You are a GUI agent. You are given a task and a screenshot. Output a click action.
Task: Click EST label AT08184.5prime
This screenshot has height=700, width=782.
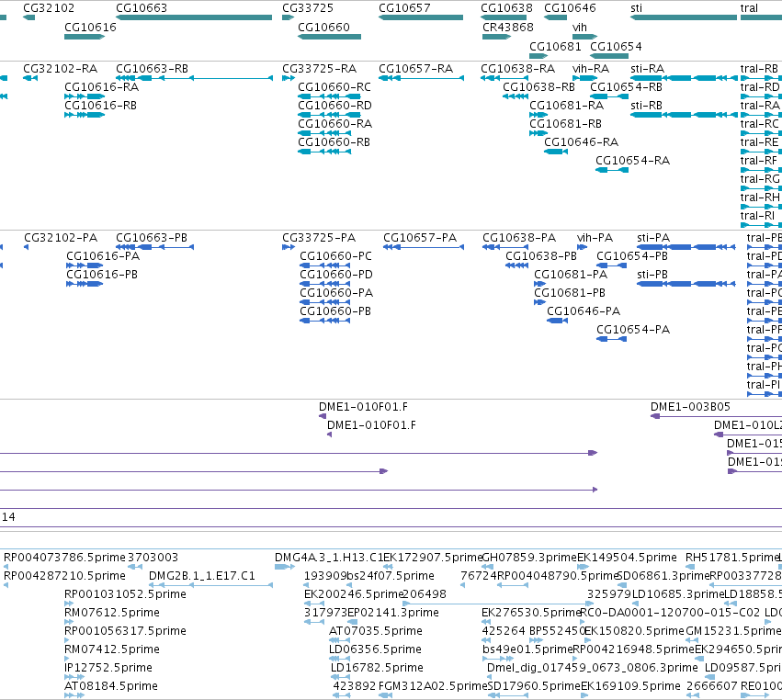click(111, 686)
